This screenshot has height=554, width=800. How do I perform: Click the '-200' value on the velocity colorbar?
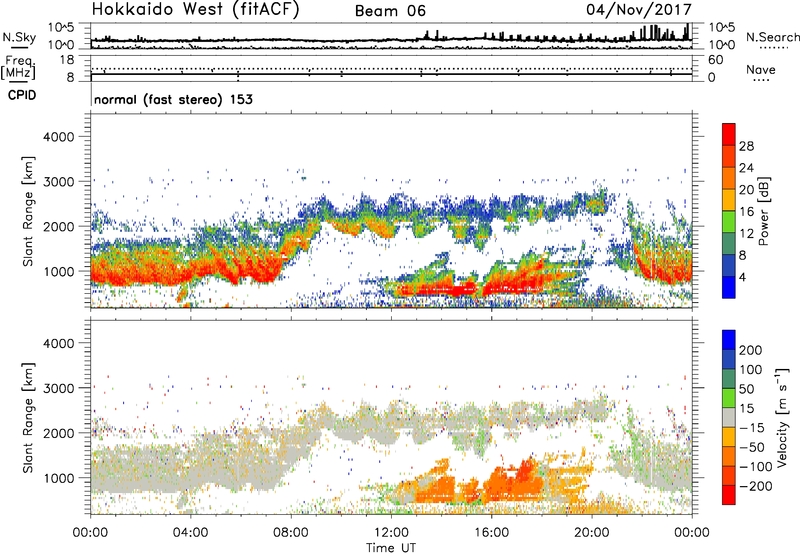pos(756,486)
